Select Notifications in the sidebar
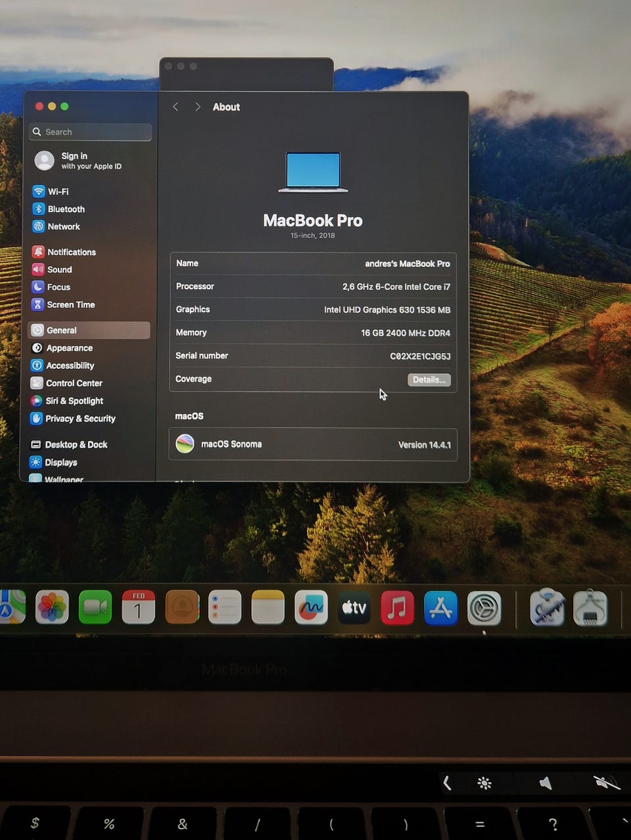The width and height of the screenshot is (631, 840). [x=64, y=252]
